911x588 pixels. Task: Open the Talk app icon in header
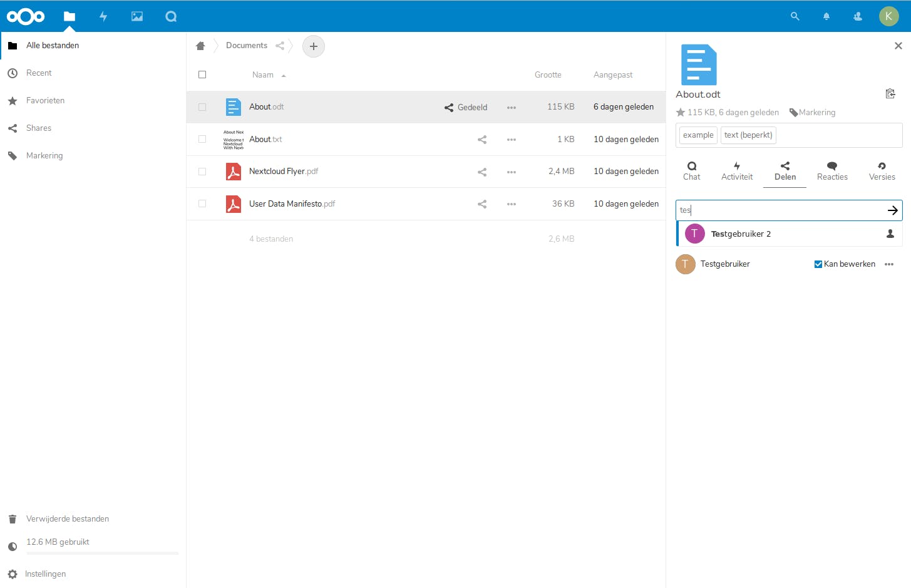click(171, 16)
